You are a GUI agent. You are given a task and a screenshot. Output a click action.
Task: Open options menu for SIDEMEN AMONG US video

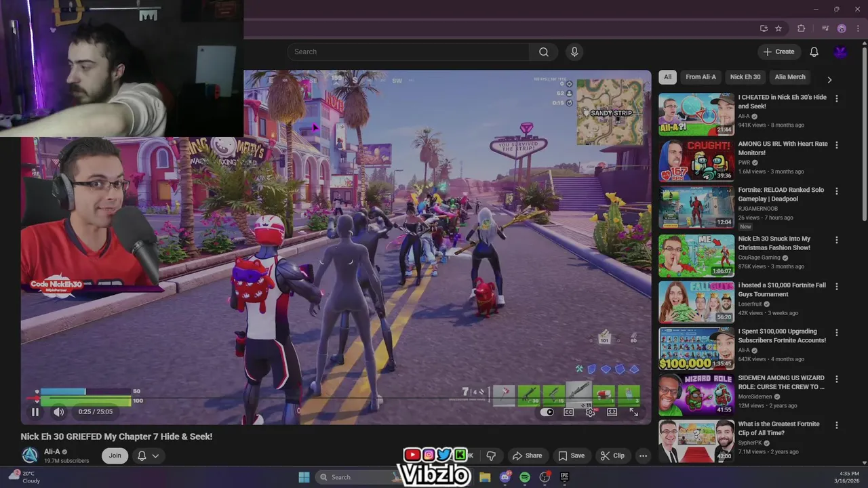836,379
